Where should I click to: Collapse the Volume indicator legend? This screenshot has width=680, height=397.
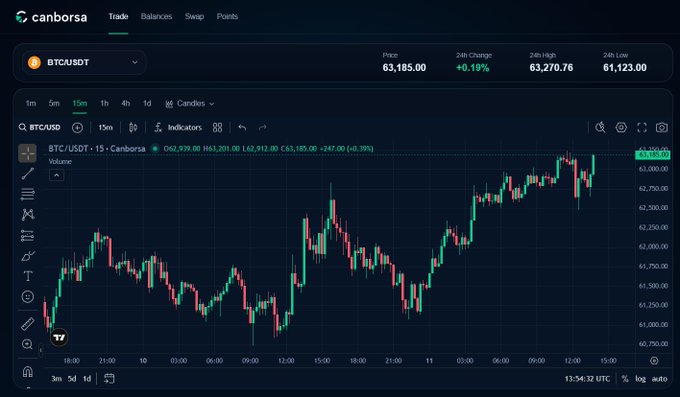[x=56, y=175]
